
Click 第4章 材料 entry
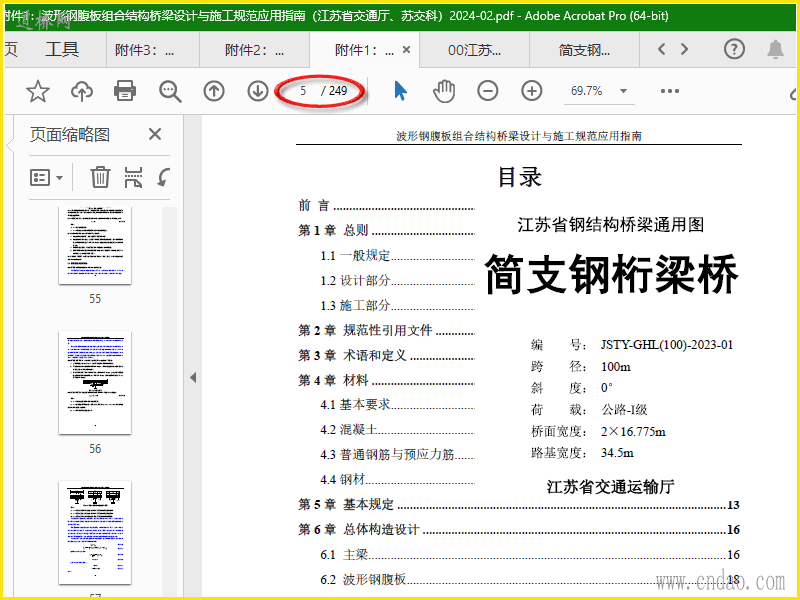tap(386, 380)
